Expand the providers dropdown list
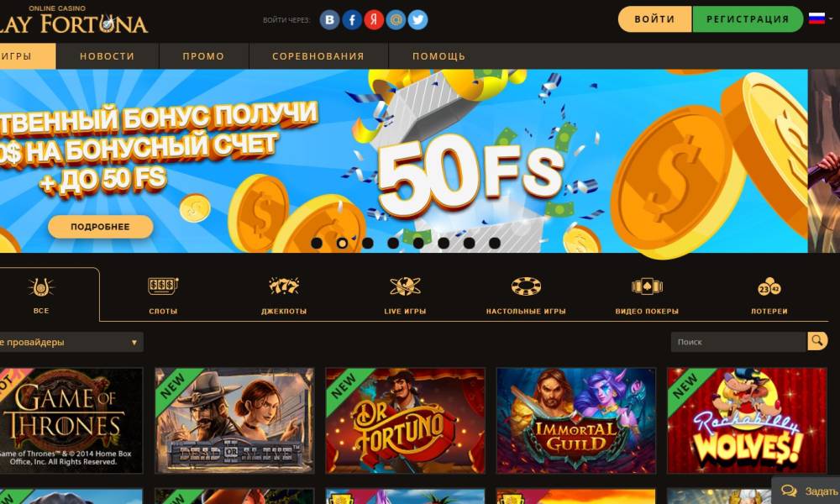840x504 pixels. (x=71, y=342)
